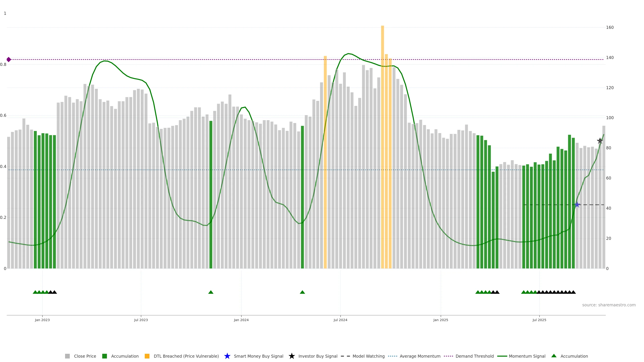The image size is (644, 362).
Task: Click Investor Buy Signal legend star
Action: pyautogui.click(x=292, y=356)
